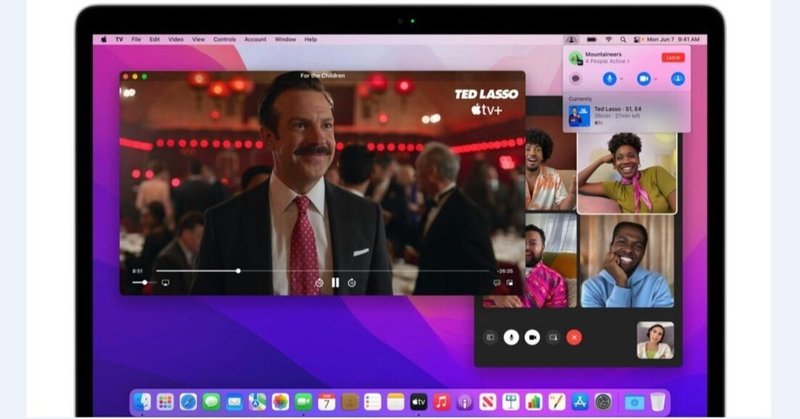Open Control Center from the menu bar

[x=637, y=39]
